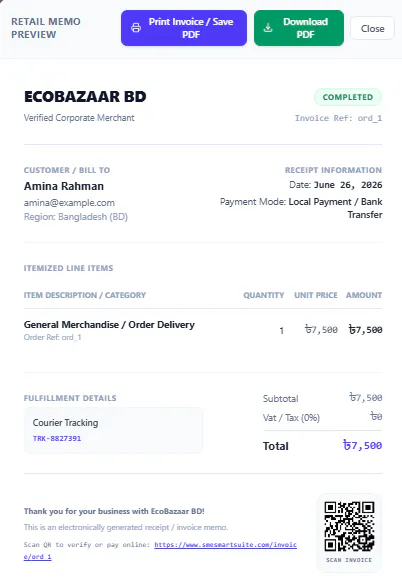Viewport: 402px width, 587px height.
Task: Click the RETAIL MEMO PREVIEW heading
Action: pyautogui.click(x=46, y=28)
